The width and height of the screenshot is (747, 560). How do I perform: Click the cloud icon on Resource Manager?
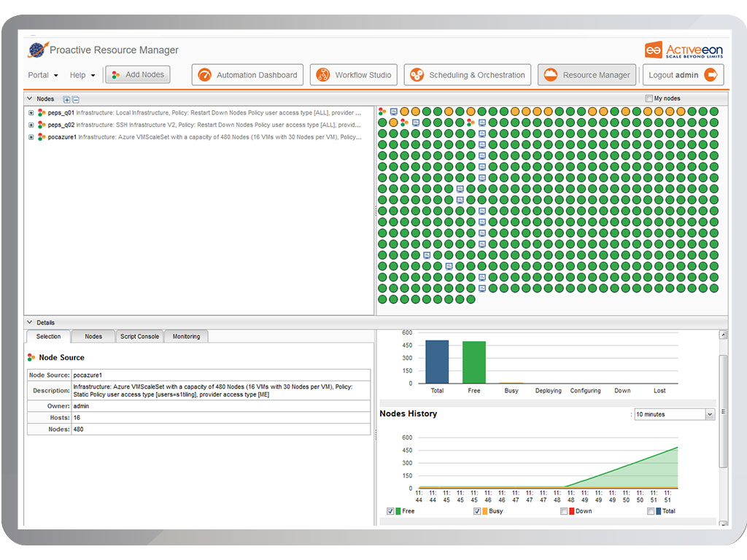click(x=550, y=75)
